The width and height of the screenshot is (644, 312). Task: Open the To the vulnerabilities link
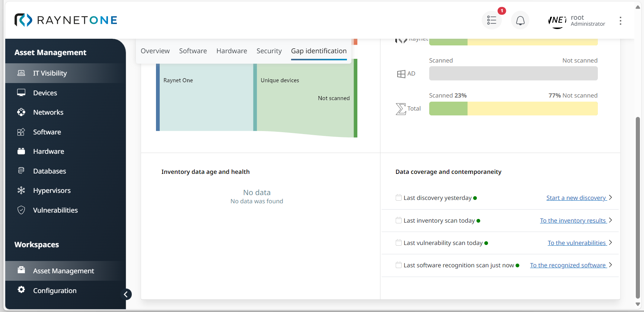tap(577, 243)
